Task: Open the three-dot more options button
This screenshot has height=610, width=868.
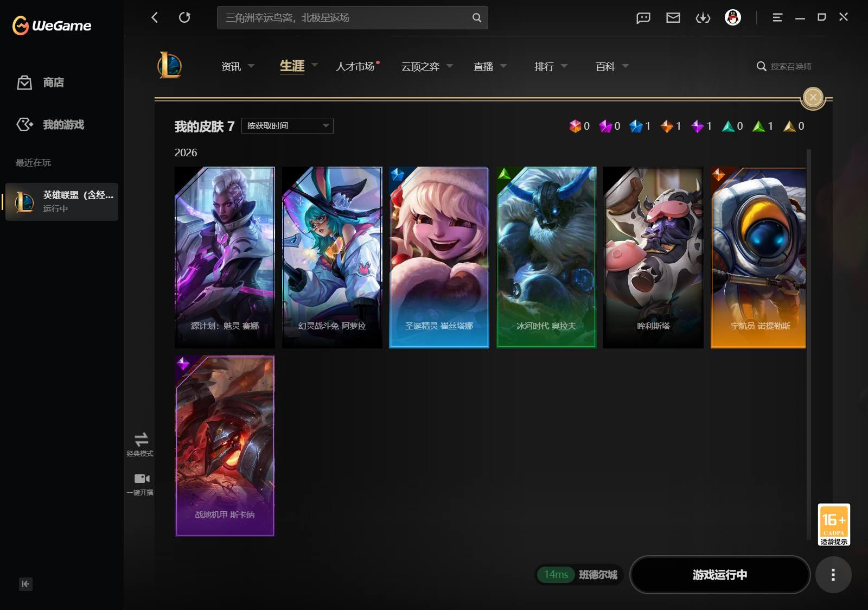Action: (x=833, y=575)
